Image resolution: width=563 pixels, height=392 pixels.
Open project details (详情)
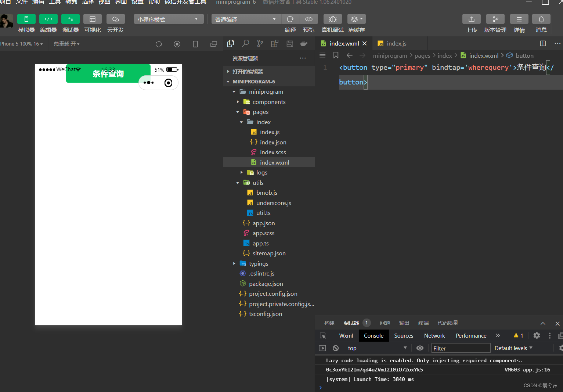point(519,19)
